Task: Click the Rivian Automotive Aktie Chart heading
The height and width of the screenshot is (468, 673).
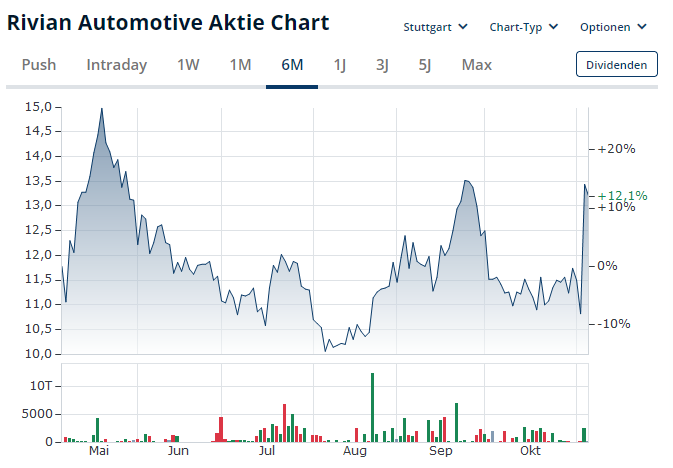Action: [x=168, y=22]
